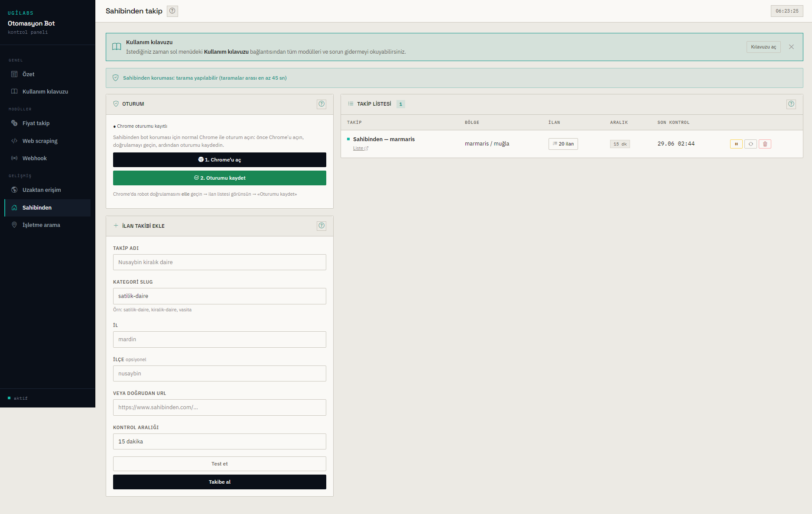Click help icon in Oturum panel
The image size is (812, 514).
[x=322, y=104]
